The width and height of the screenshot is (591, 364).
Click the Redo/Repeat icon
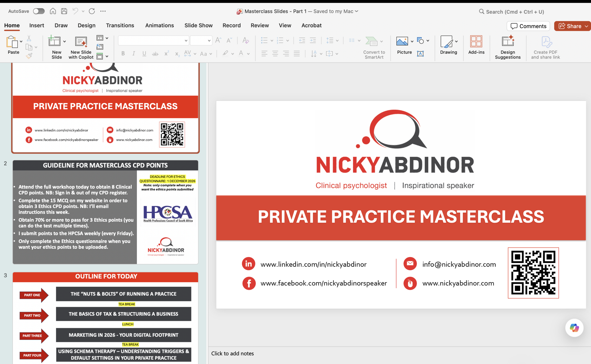(x=92, y=11)
